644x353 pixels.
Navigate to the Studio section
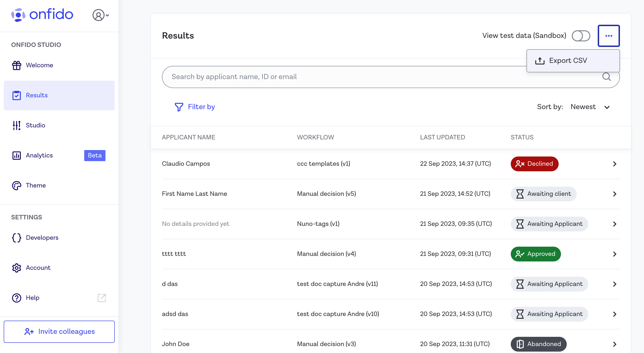click(x=35, y=125)
